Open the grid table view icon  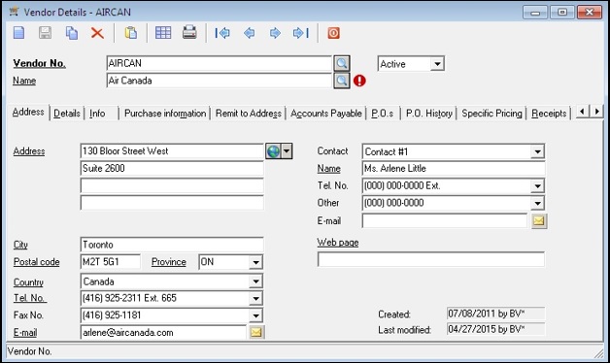[163, 33]
